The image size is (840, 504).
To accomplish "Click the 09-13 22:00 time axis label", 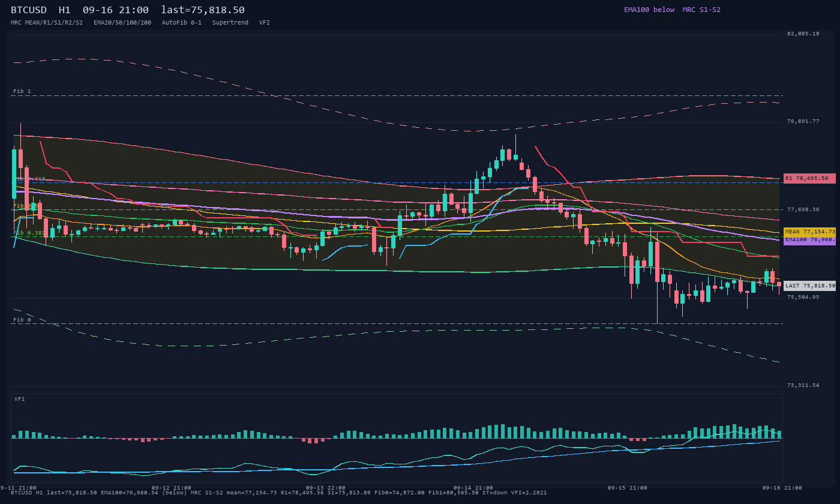I will [x=326, y=488].
